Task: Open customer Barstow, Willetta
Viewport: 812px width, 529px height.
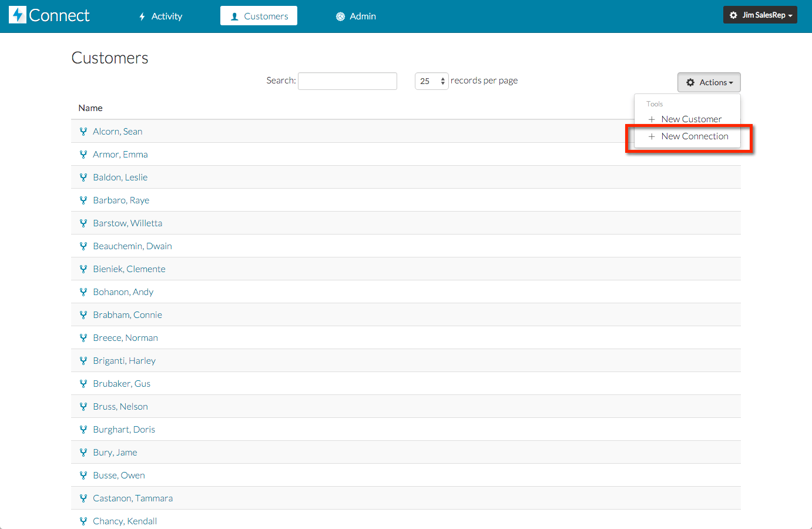Action: tap(127, 223)
